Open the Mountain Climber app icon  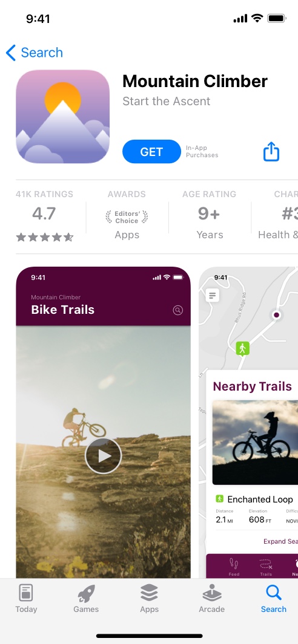(62, 117)
